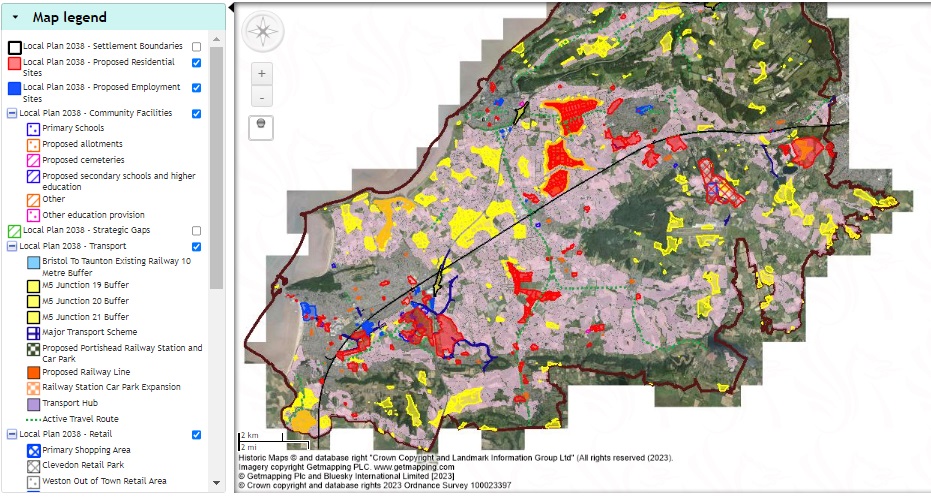931x501 pixels.
Task: Click the Proposed allotments legend icon
Action: click(33, 145)
